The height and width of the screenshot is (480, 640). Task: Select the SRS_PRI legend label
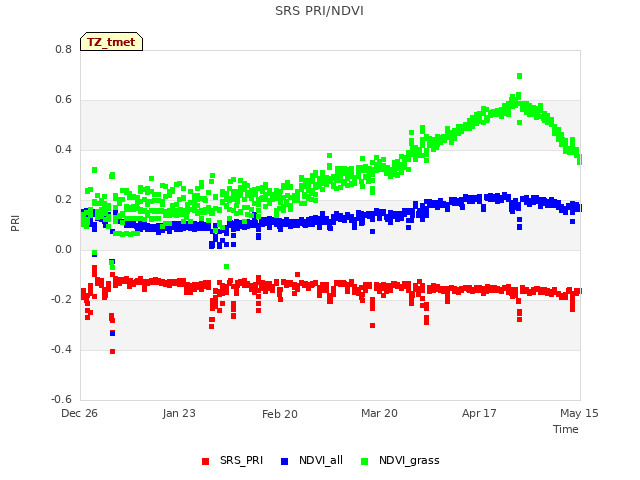[241, 460]
